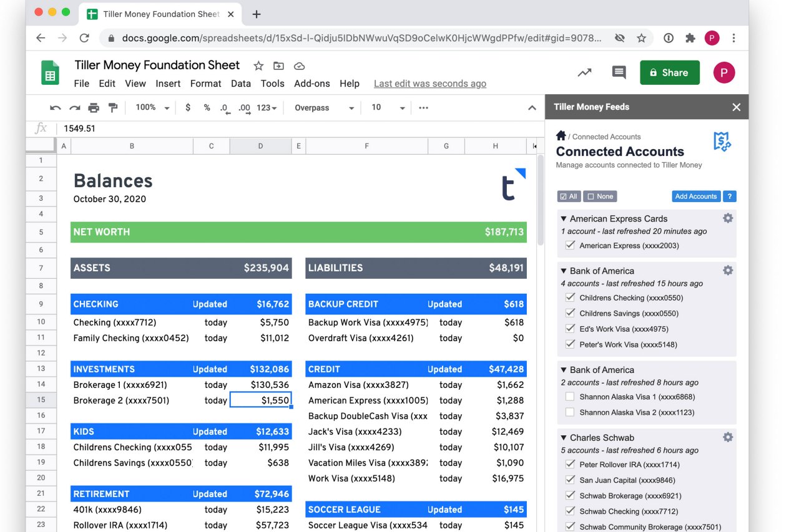Screen dimensions: 799x532
Task: Collapse the Charles Schwab account group
Action: 564,438
